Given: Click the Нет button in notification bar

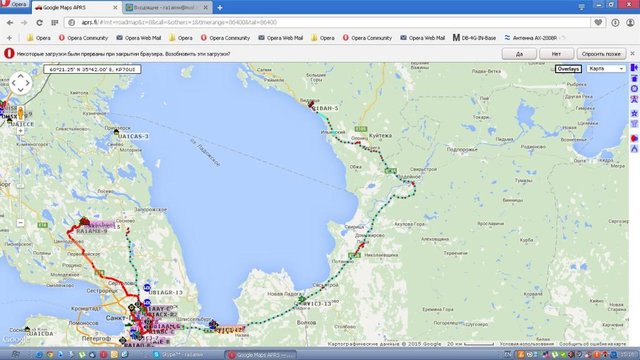Looking at the screenshot, I should click(x=556, y=54).
